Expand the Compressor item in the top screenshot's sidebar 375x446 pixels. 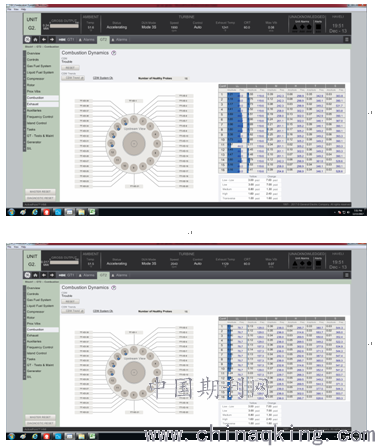point(35,79)
